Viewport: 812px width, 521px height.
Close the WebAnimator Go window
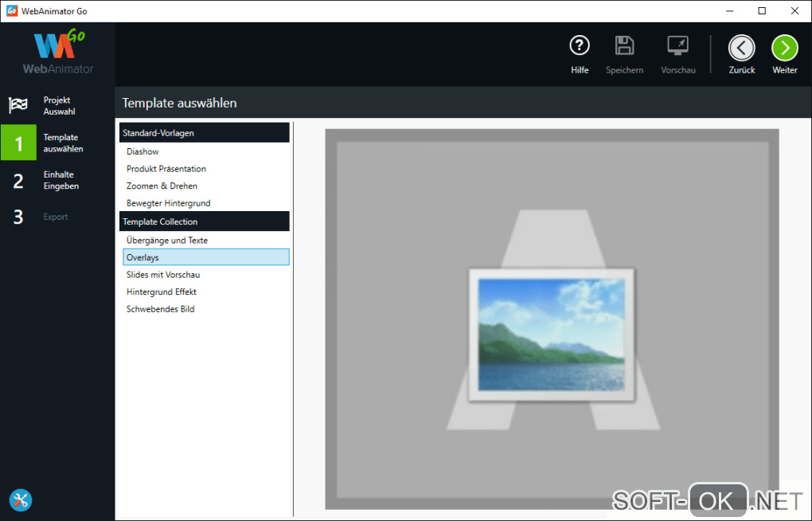pyautogui.click(x=794, y=11)
